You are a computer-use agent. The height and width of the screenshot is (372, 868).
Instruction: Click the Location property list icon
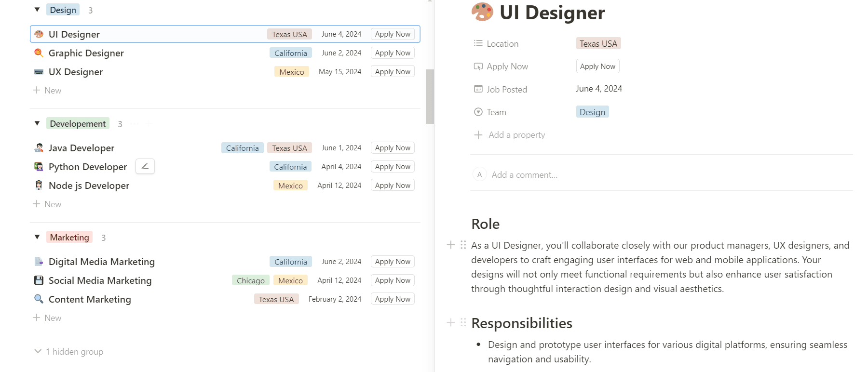(478, 43)
